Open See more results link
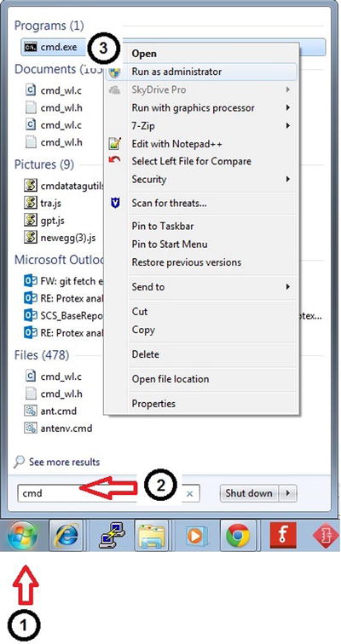Screen dimensions: 341x644 tap(64, 462)
